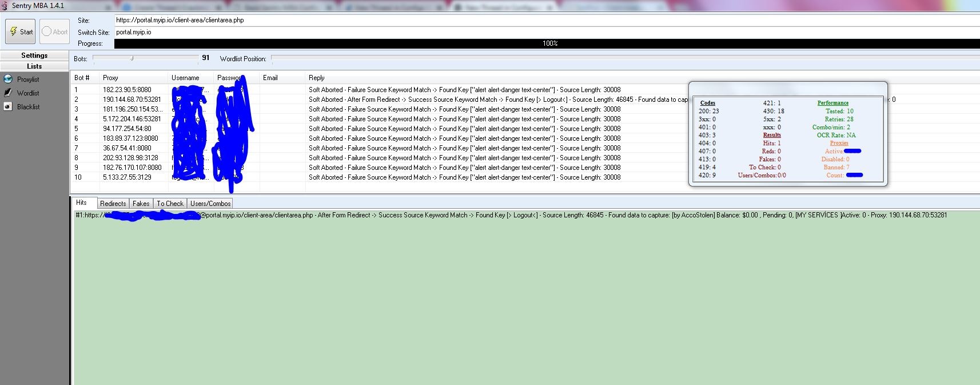Select proxy cell 94.177.254.54:80
Image resolution: width=980 pixels, height=385 pixels.
(x=128, y=129)
